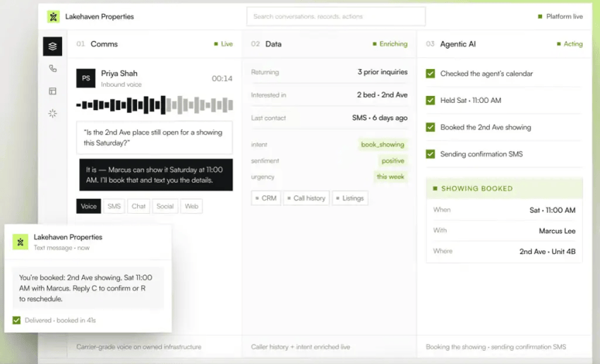Open the phone calls sidebar icon
The width and height of the screenshot is (600, 364).
tap(52, 68)
